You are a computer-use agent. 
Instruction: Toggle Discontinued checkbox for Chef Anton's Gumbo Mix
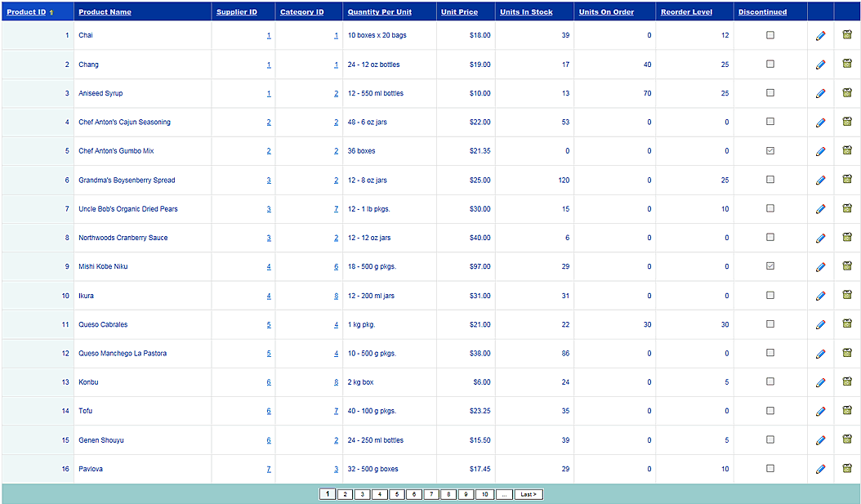pos(770,151)
